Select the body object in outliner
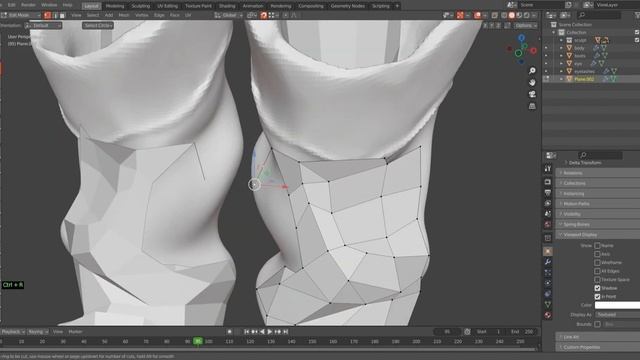 (x=579, y=48)
